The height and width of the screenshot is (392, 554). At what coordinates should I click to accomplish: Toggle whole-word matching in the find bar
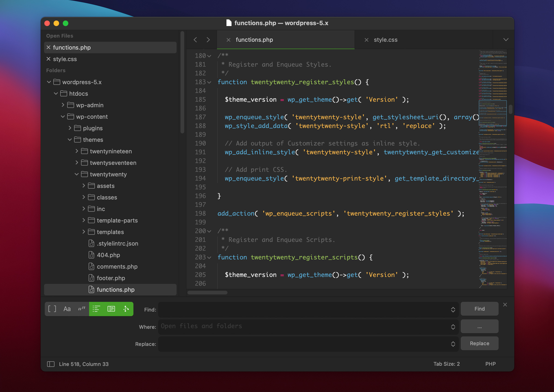[81, 309]
